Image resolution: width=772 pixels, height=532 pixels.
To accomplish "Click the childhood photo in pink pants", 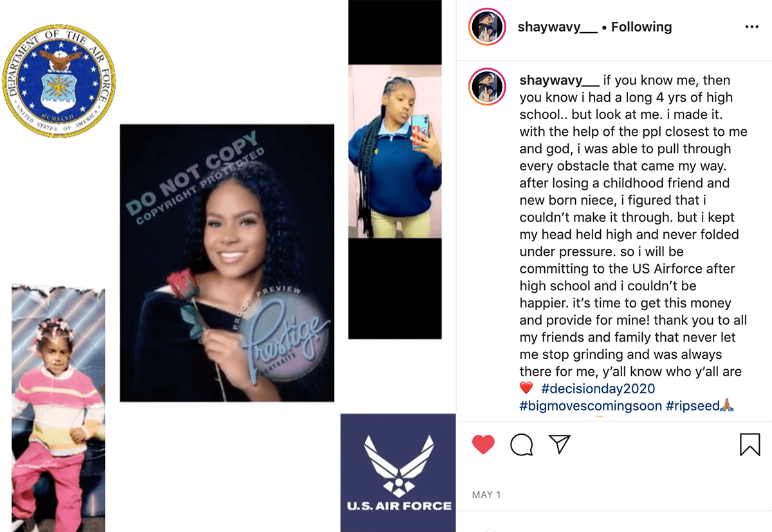I will [x=59, y=407].
